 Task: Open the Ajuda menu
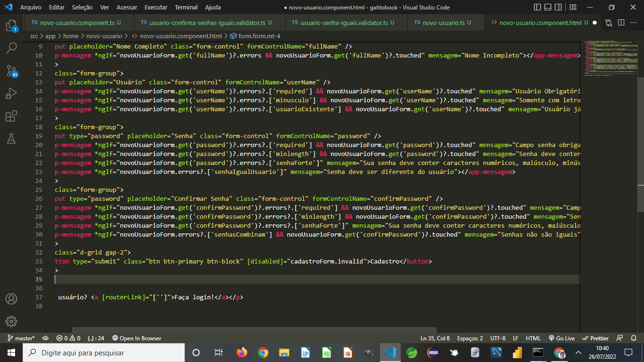pyautogui.click(x=213, y=7)
